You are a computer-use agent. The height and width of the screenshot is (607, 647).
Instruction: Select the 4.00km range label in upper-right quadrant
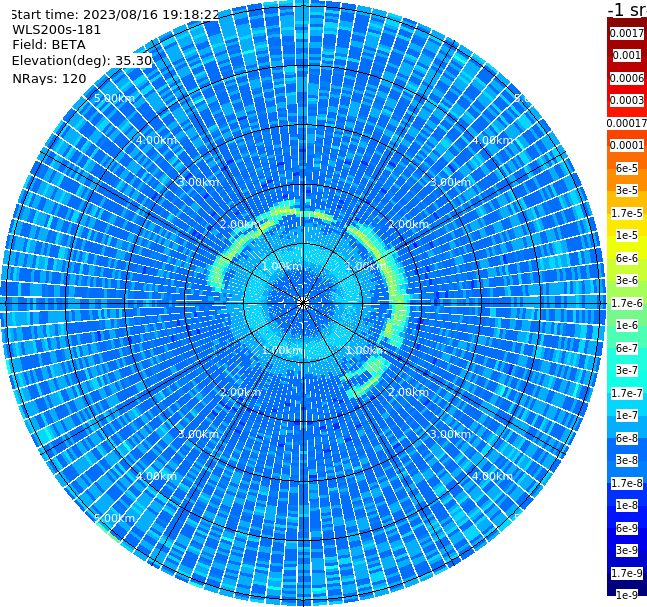pyautogui.click(x=492, y=140)
